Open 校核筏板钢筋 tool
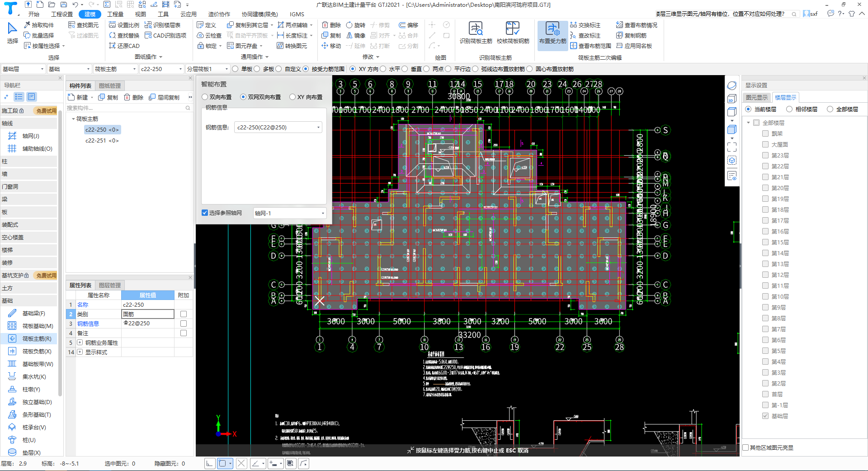This screenshot has width=868, height=471. tap(513, 33)
